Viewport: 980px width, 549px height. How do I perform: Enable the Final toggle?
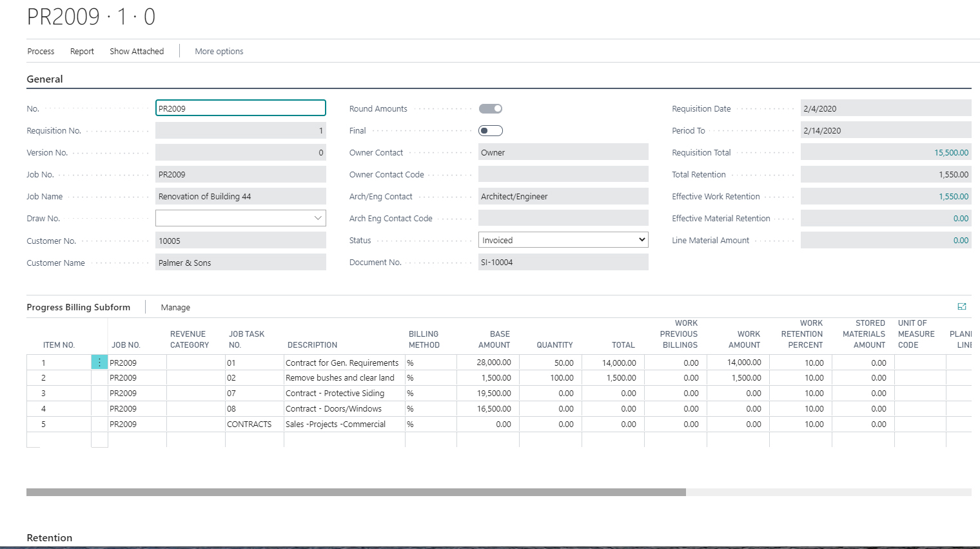tap(491, 130)
